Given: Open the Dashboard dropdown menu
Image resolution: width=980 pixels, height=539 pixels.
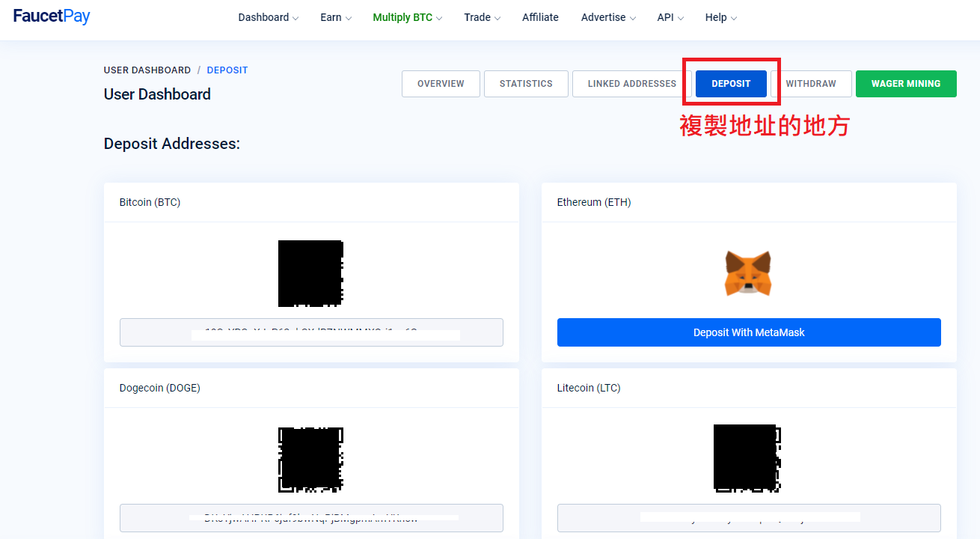Looking at the screenshot, I should (269, 17).
